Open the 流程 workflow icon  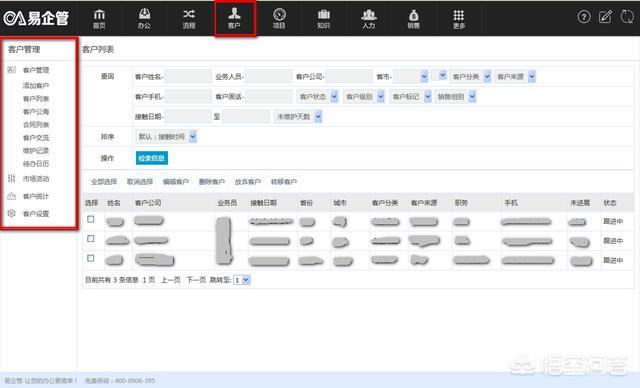189,18
